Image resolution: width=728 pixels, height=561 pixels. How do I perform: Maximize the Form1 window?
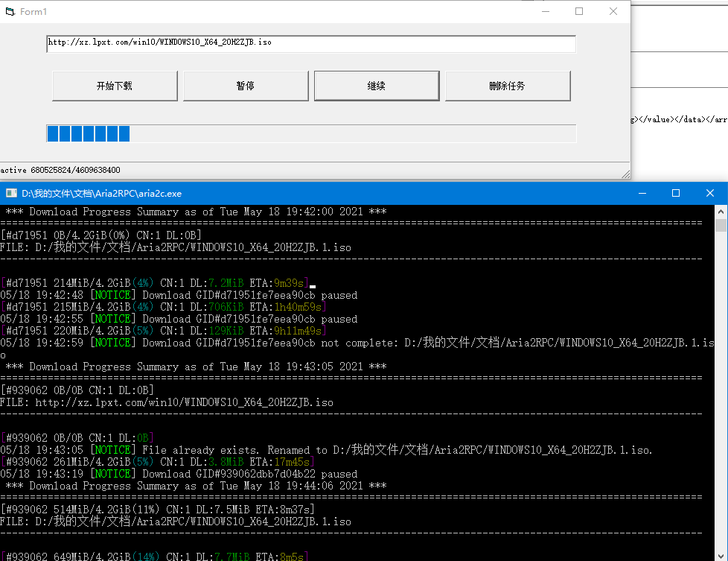pos(579,12)
